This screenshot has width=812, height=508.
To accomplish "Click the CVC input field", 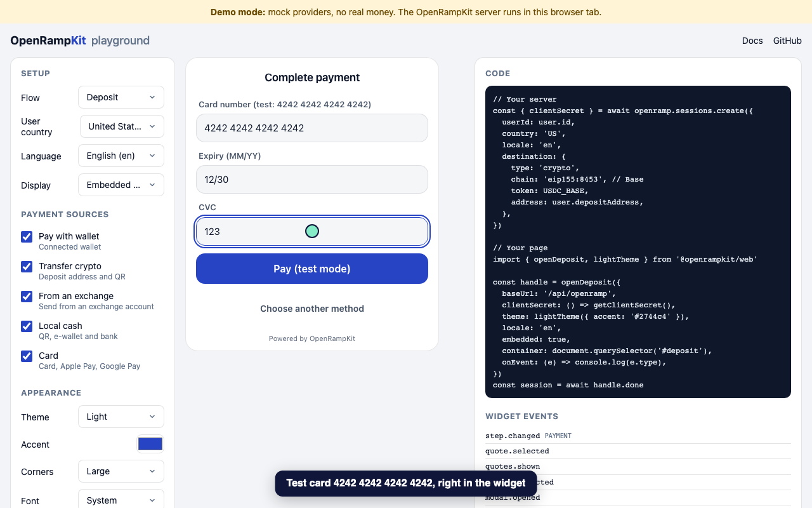I will [312, 231].
